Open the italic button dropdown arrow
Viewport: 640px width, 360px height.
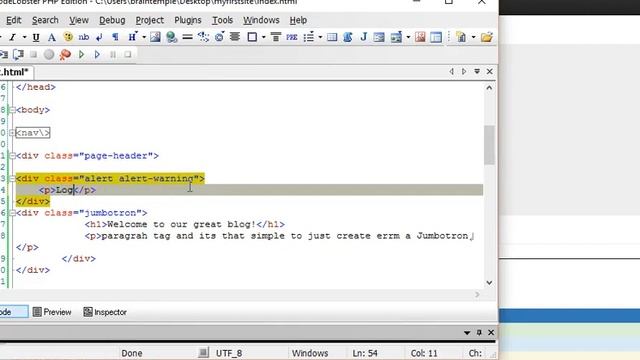coord(24,38)
